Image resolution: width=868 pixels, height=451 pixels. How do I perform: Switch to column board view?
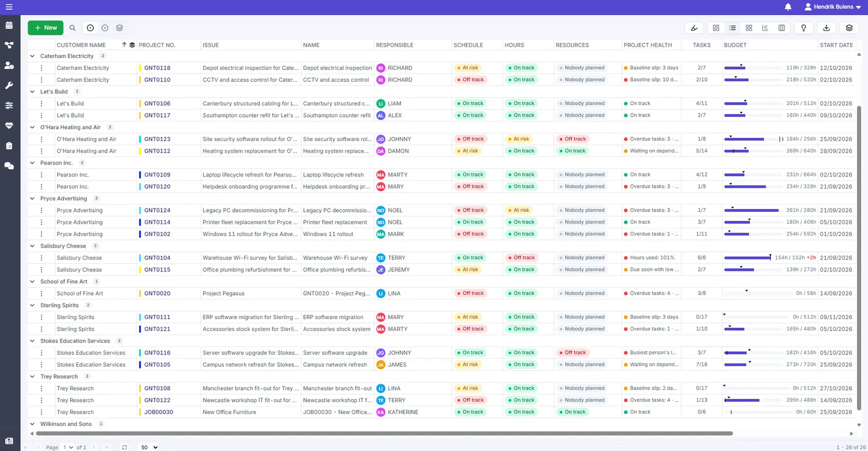782,28
